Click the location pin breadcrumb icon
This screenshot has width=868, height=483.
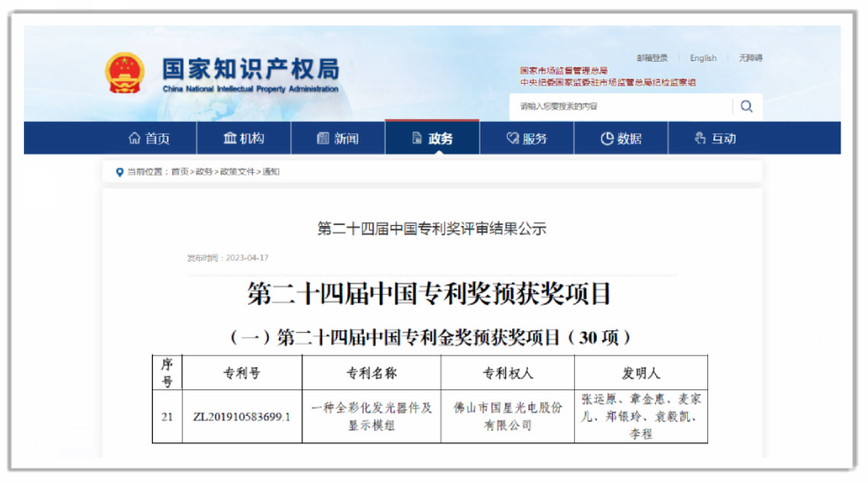pos(120,172)
